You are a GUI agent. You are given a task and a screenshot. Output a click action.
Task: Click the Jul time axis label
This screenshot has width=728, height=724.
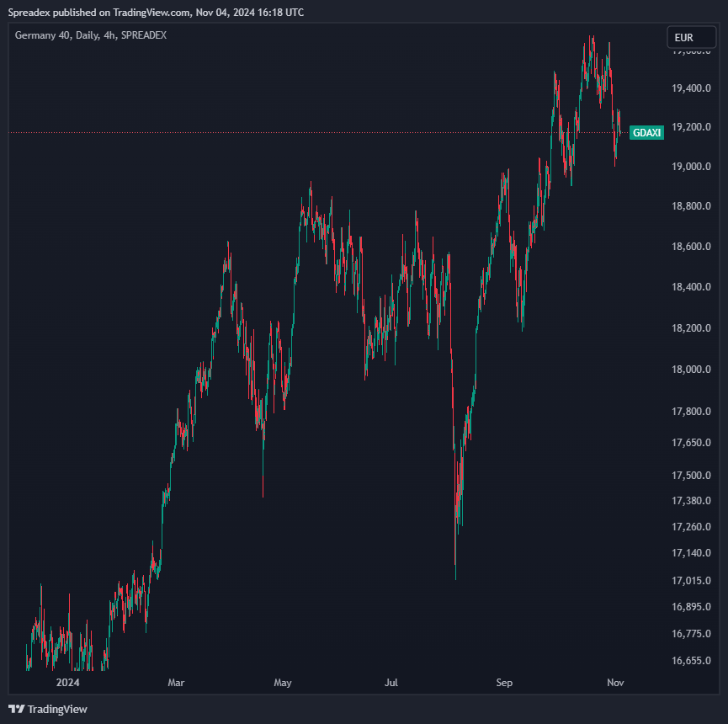click(x=391, y=682)
